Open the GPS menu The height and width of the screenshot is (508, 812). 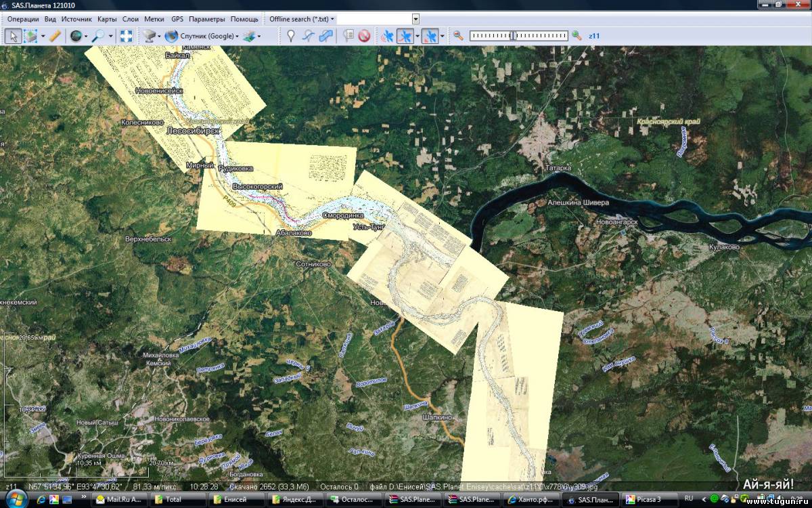pyautogui.click(x=177, y=19)
